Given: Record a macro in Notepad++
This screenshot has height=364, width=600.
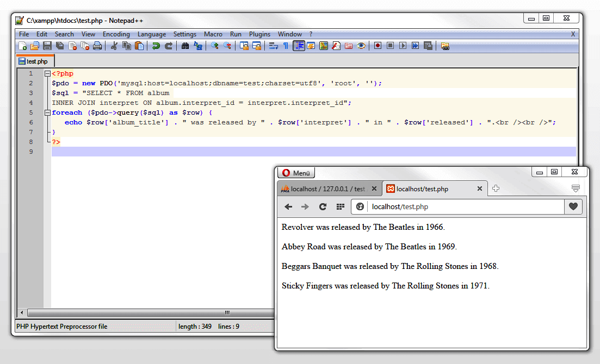Looking at the screenshot, I should [378, 46].
